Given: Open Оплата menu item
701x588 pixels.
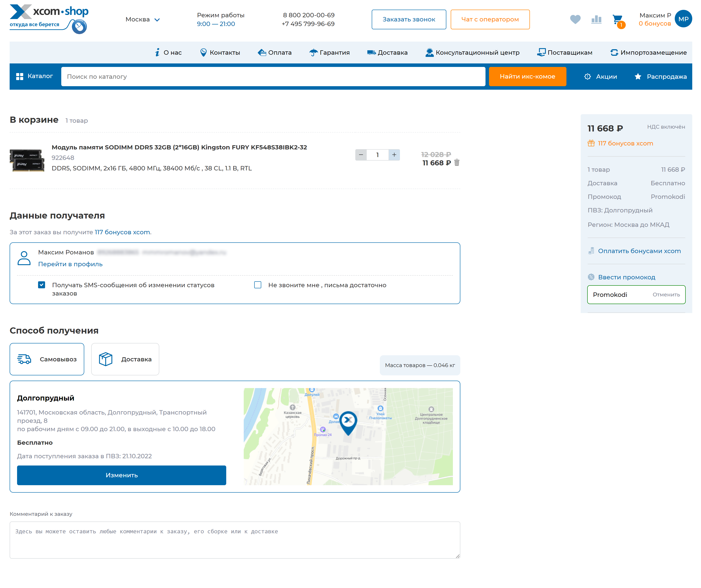Looking at the screenshot, I should click(x=275, y=52).
